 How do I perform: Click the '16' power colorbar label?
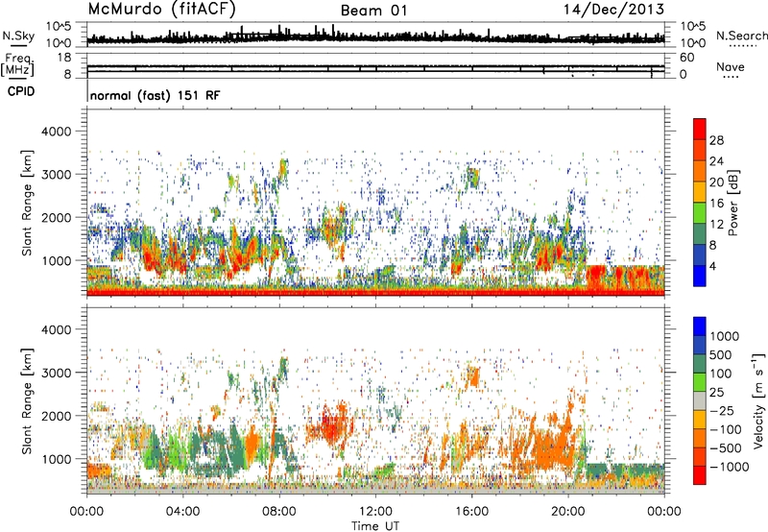coord(716,204)
